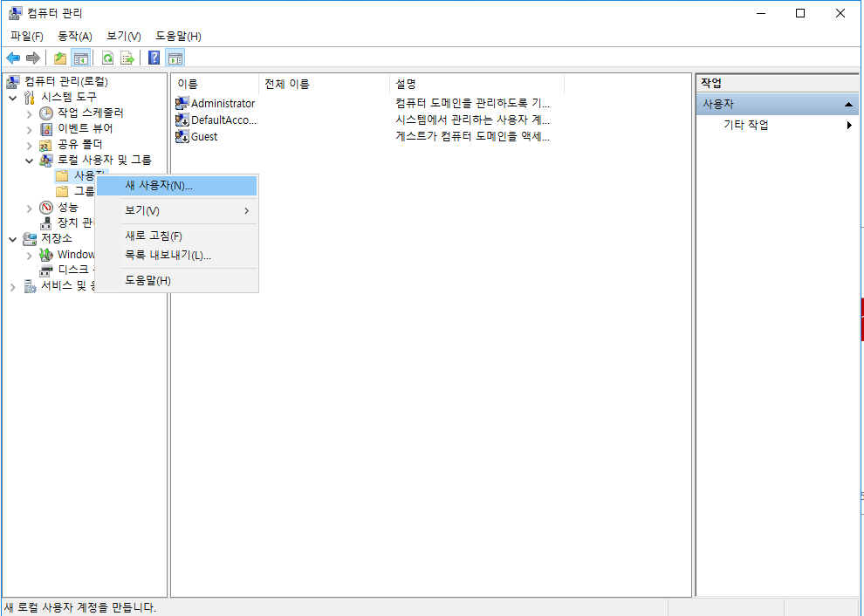Viewport: 864px width, 616px height.
Task: Click the Guest user account icon
Action: pyautogui.click(x=182, y=136)
